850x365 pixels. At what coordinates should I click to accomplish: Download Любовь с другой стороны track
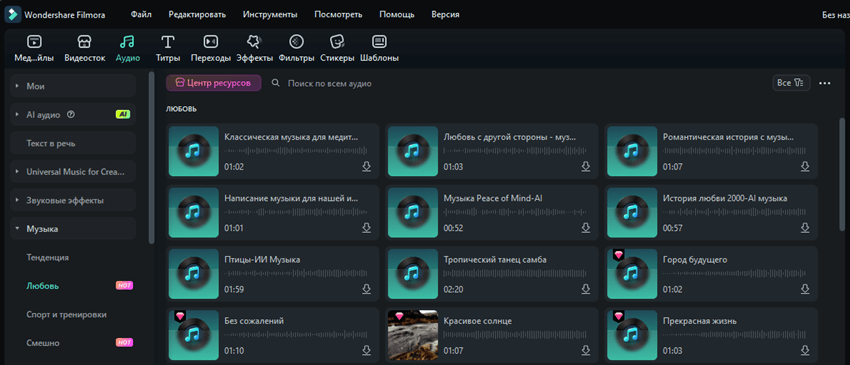coord(585,167)
